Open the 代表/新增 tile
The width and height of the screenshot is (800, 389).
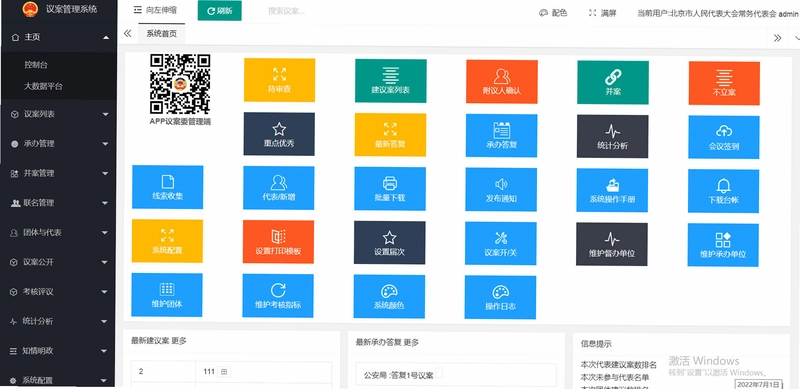279,188
